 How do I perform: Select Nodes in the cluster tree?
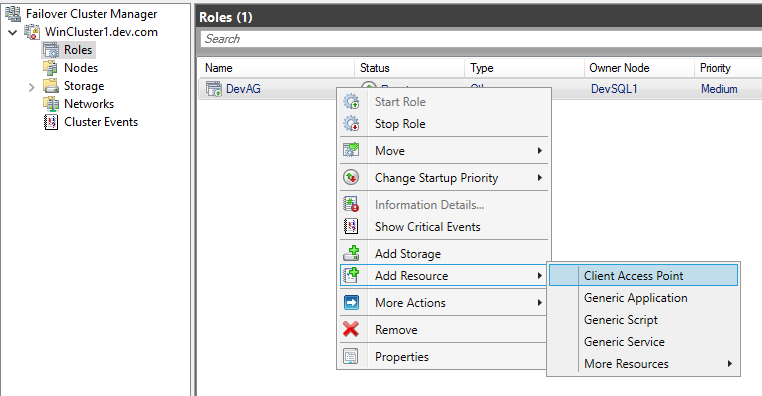click(81, 68)
